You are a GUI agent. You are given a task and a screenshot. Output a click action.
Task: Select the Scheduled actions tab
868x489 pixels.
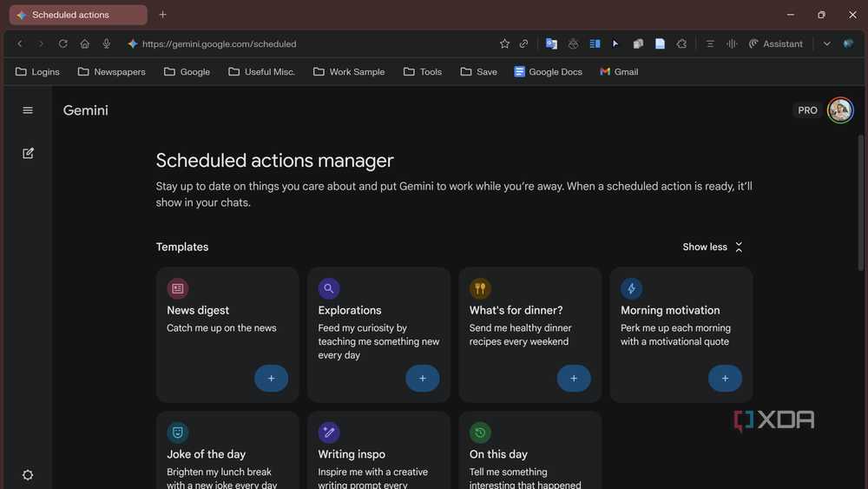coord(78,15)
